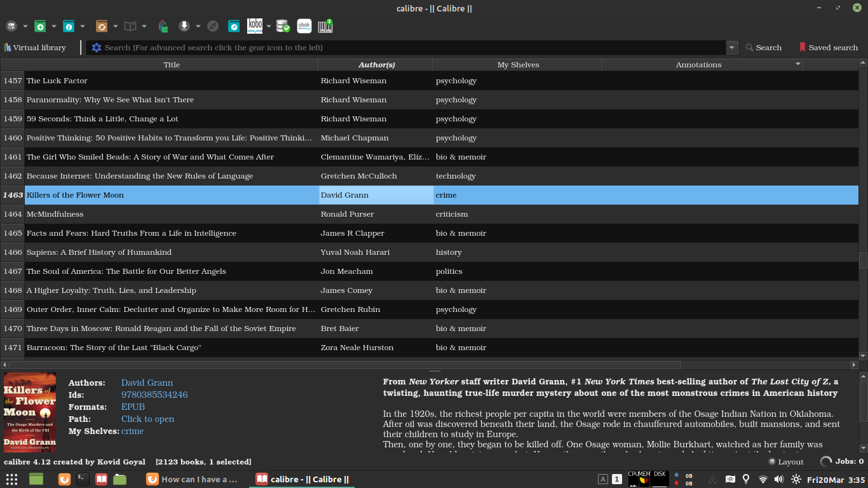Open the Preferences toggle-switch toolbar icon
The width and height of the screenshot is (868, 488).
point(11,26)
